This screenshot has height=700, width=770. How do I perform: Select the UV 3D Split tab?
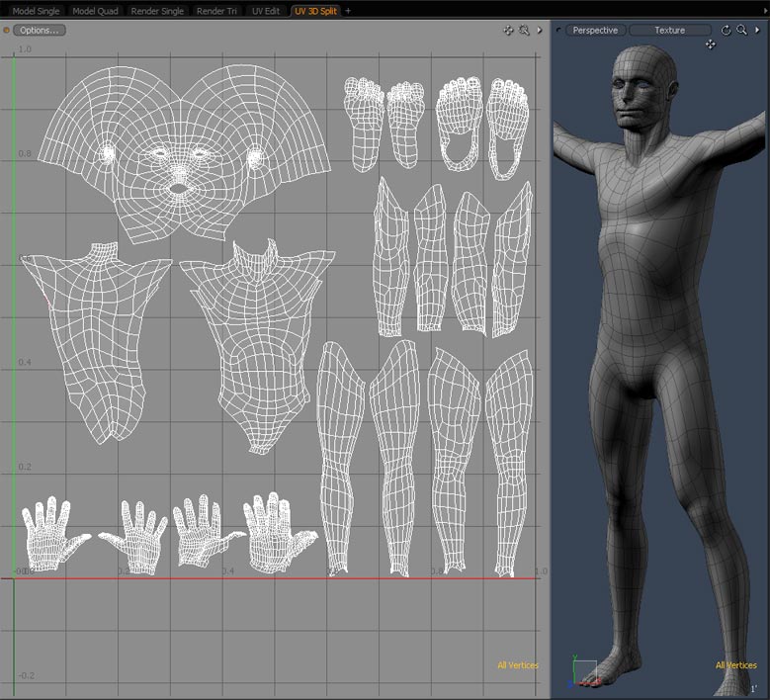(315, 11)
